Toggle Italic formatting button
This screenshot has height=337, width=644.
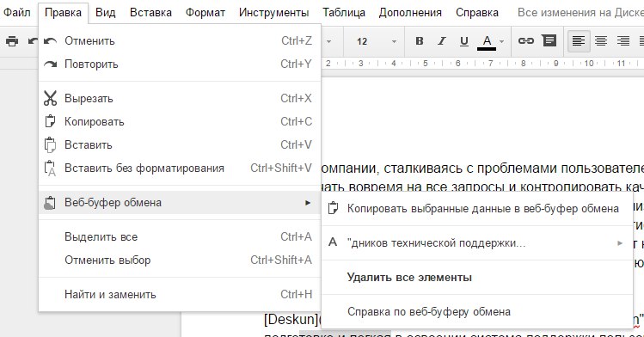pyautogui.click(x=442, y=41)
